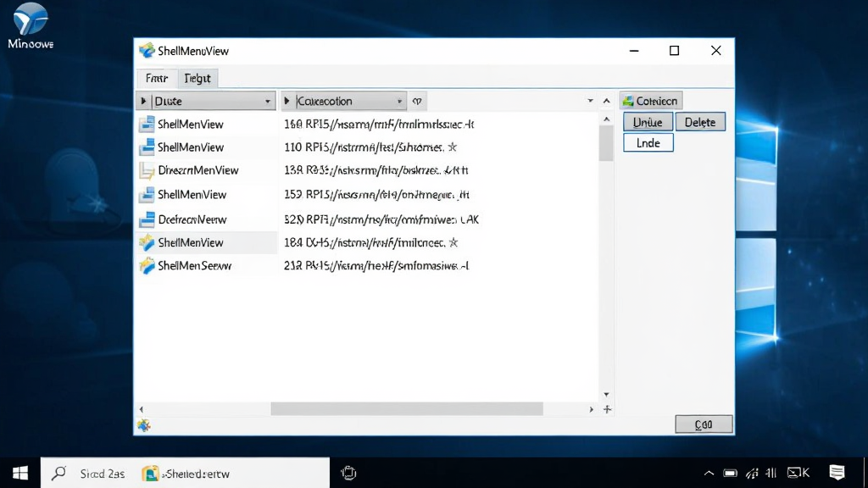Click the Coteiecn button
Viewport: 868px width, 488px height.
(x=651, y=101)
